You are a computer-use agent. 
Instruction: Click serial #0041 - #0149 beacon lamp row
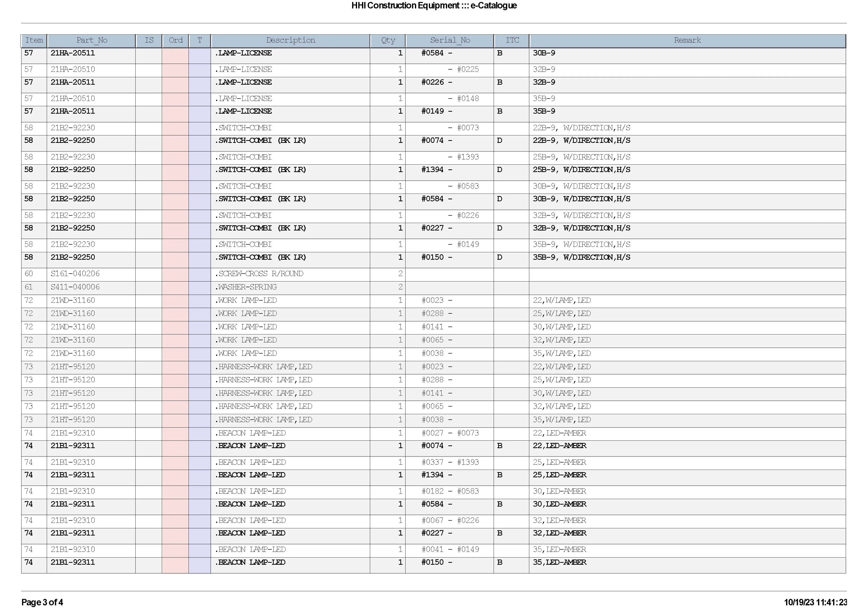(450, 550)
